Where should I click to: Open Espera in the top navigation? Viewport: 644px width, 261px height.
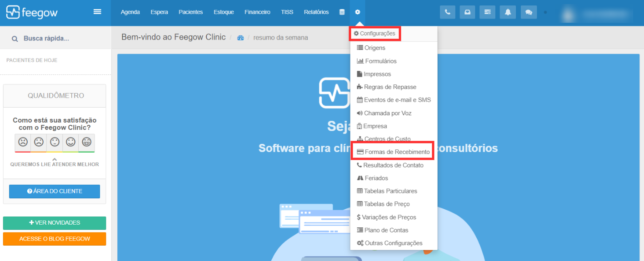point(159,12)
